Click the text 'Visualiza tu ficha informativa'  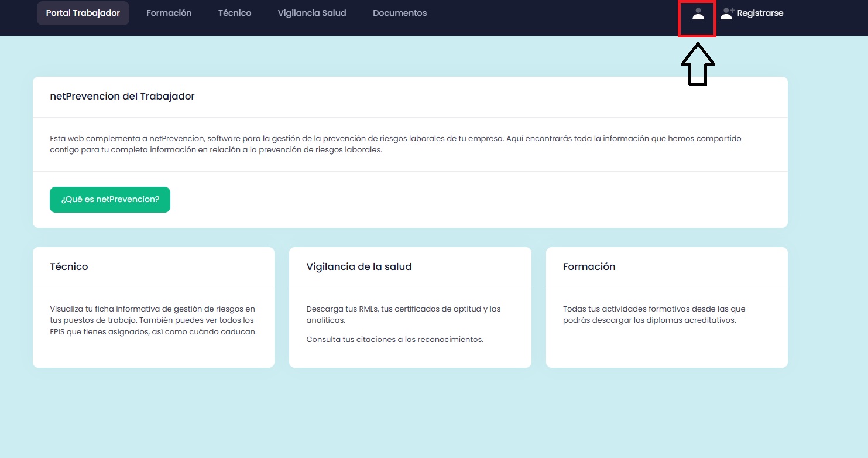coord(153,320)
